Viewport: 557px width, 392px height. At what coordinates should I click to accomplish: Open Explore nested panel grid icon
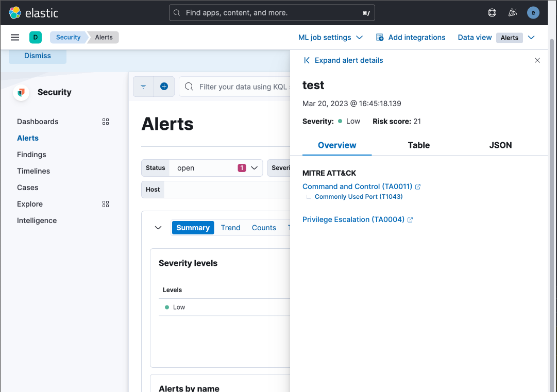pyautogui.click(x=106, y=204)
